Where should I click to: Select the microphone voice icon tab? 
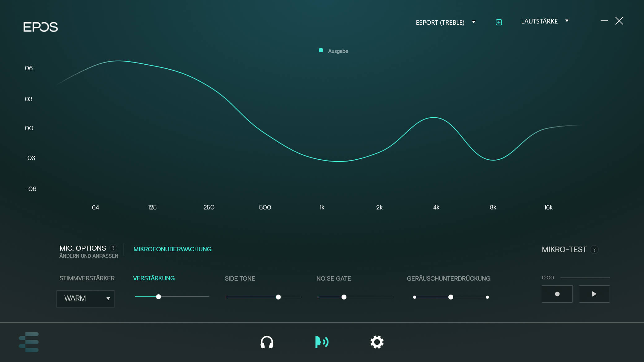(322, 342)
